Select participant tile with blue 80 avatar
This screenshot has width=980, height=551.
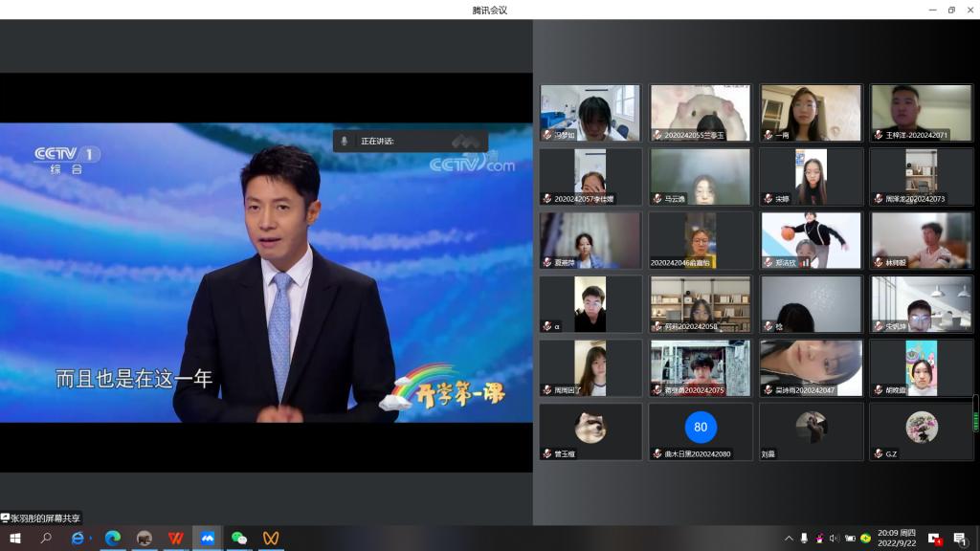tap(701, 430)
